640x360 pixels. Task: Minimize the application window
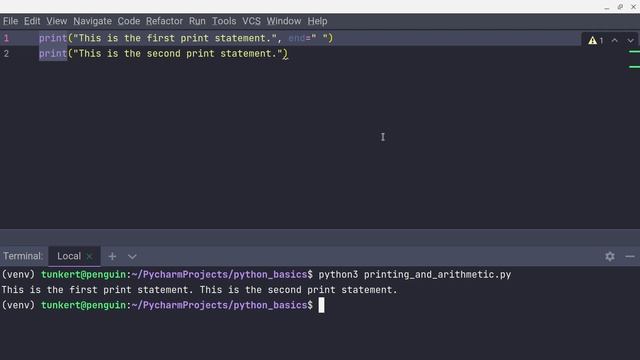tap(607, 7)
